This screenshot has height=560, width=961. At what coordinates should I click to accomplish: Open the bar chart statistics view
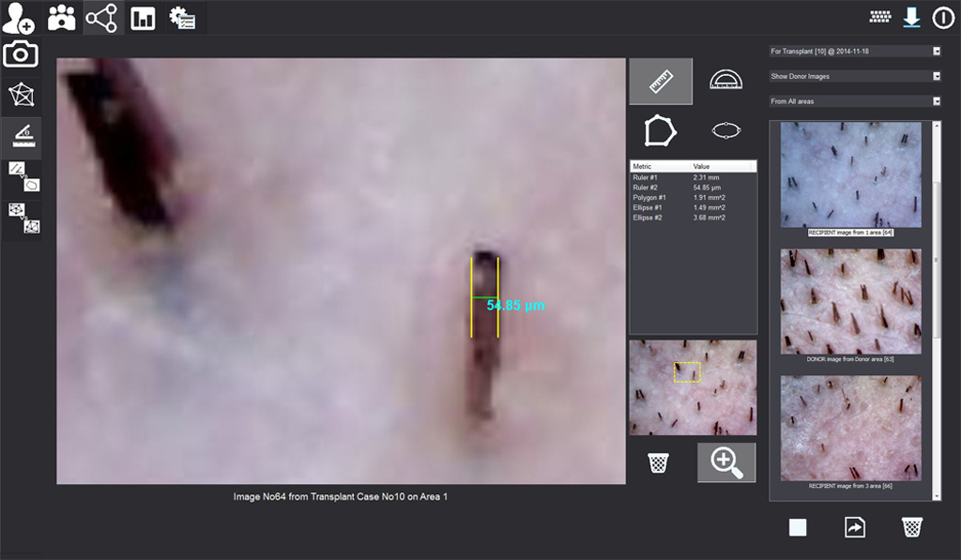point(143,18)
